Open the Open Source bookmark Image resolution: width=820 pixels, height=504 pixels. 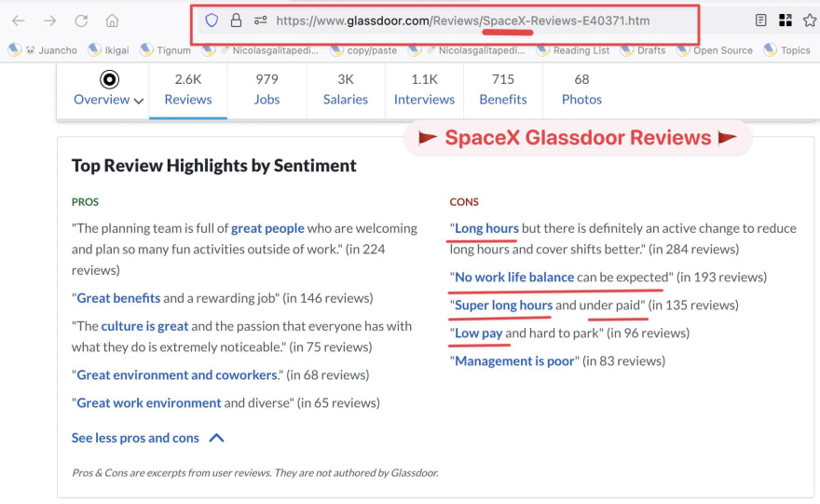click(x=715, y=50)
